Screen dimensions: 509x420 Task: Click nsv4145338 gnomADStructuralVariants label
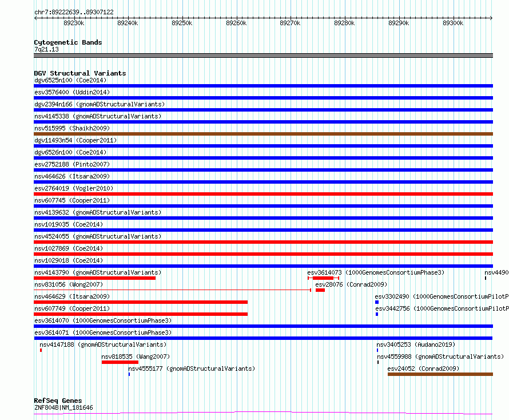(98, 116)
